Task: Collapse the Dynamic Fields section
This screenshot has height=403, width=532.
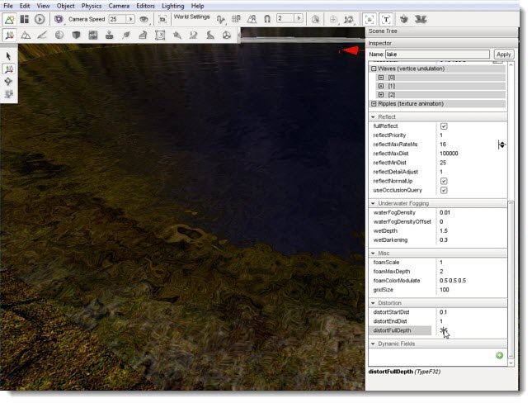Action: (x=373, y=344)
